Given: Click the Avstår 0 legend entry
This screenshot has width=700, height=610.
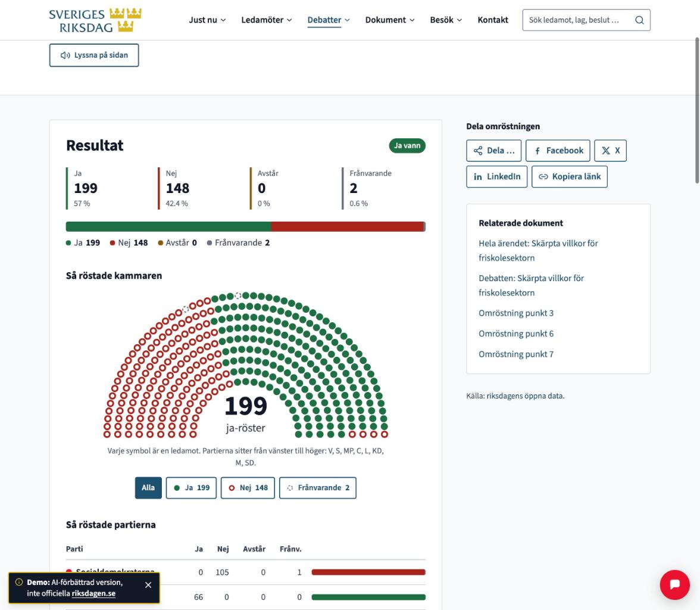Looking at the screenshot, I should 177,243.
